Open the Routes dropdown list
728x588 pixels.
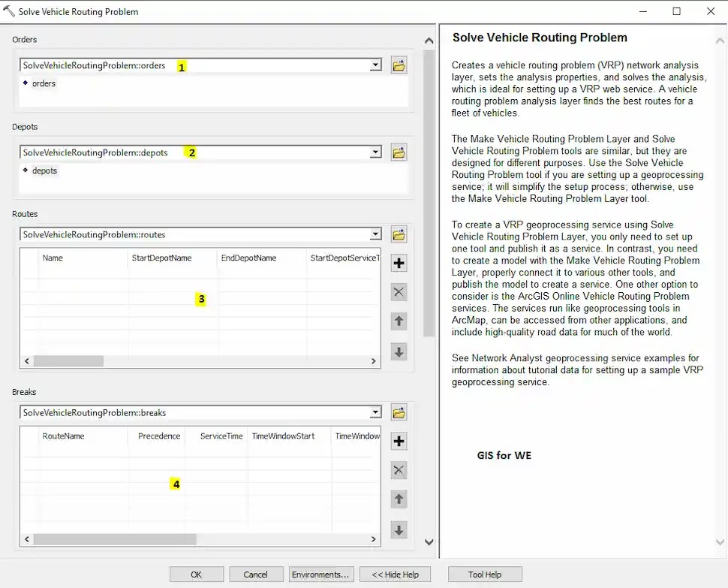[x=375, y=234]
